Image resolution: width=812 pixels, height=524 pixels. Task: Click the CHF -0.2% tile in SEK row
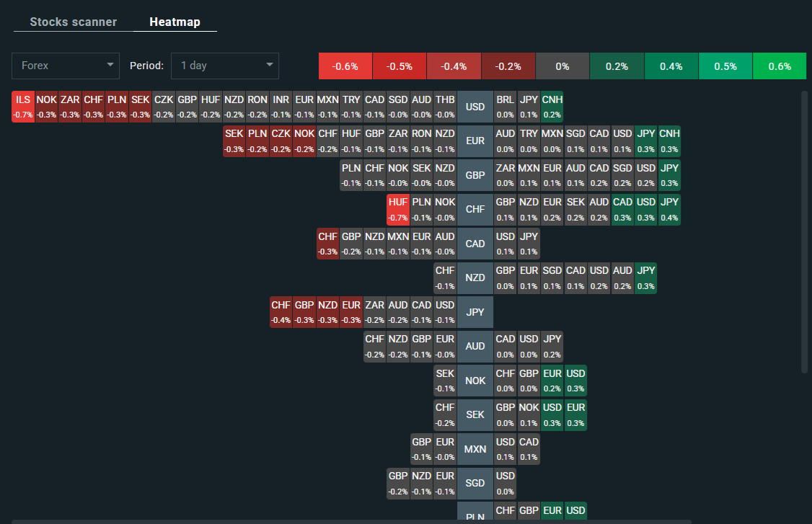pos(445,414)
